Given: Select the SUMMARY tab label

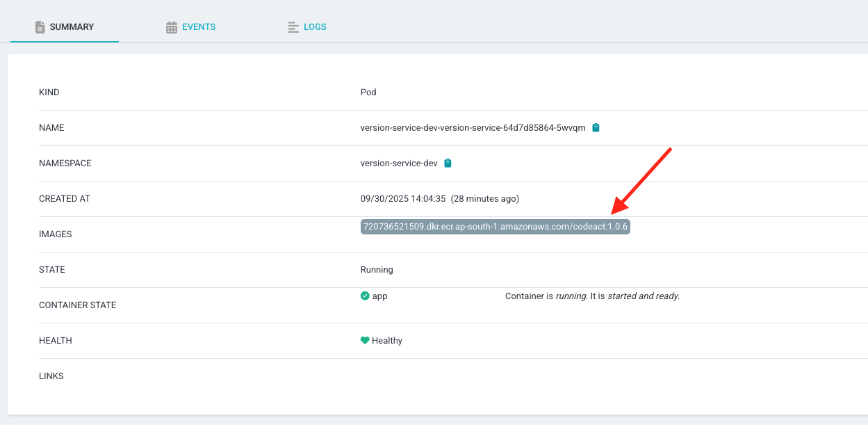Looking at the screenshot, I should point(72,27).
